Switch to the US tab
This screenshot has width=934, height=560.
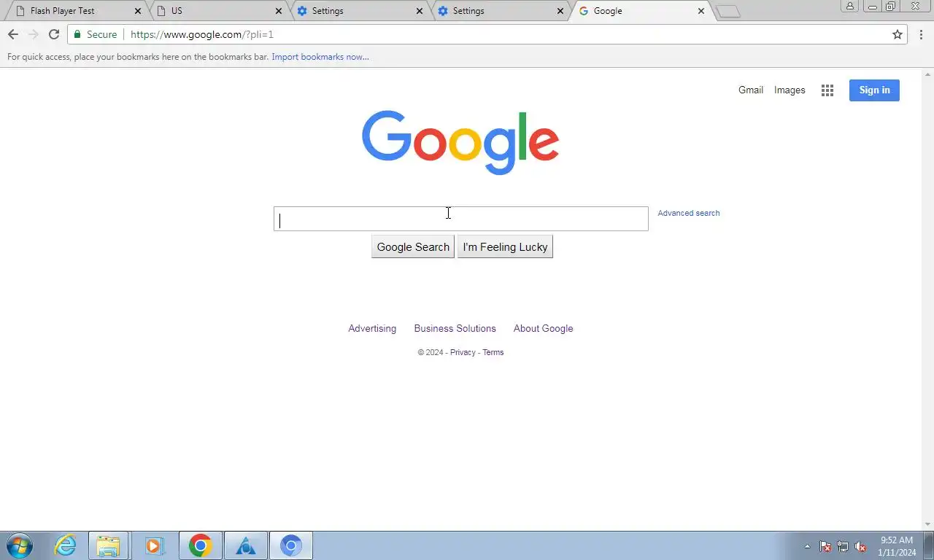[218, 11]
